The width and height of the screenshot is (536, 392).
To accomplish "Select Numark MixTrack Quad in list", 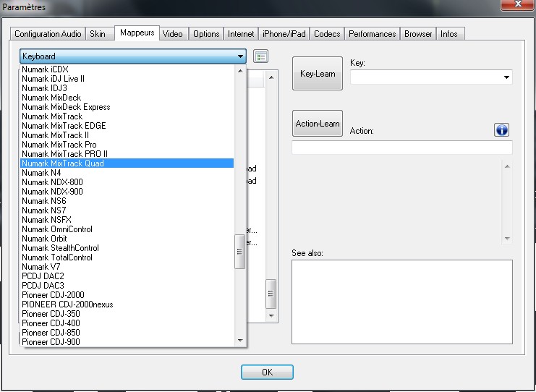I will click(x=127, y=163).
